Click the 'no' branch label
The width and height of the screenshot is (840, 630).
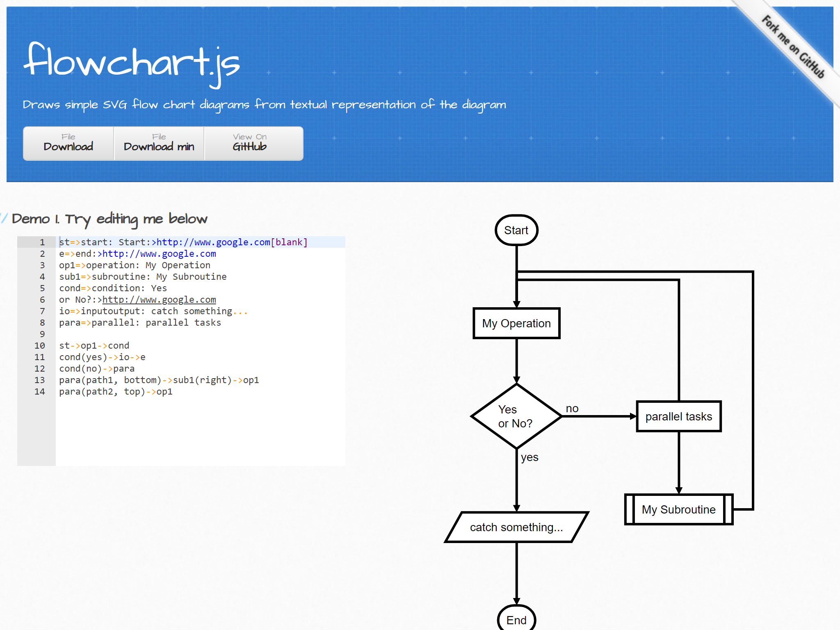point(572,409)
